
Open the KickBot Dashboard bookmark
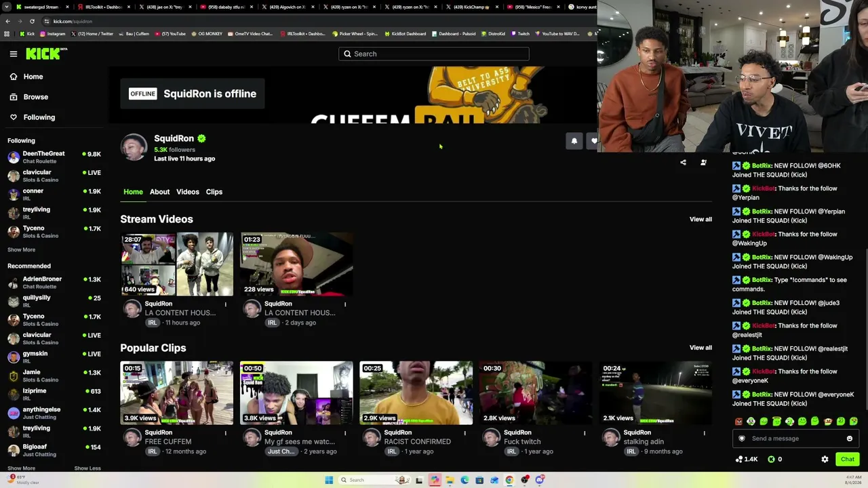(x=406, y=34)
